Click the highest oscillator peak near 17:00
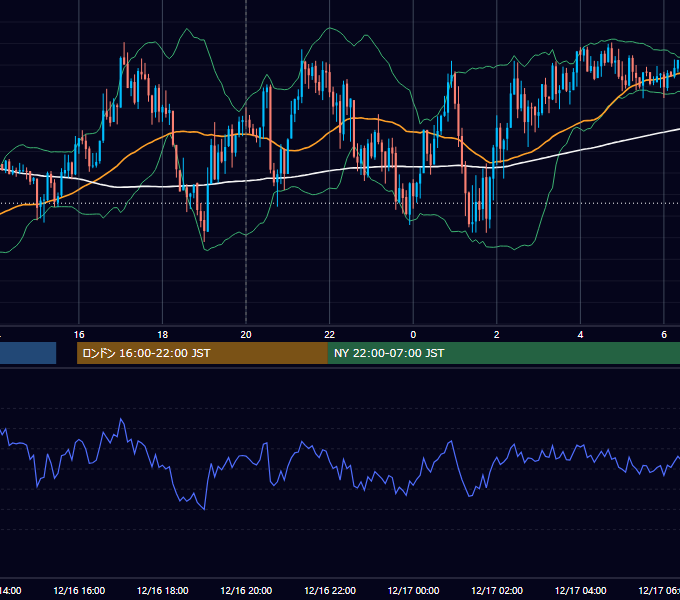 pos(121,419)
